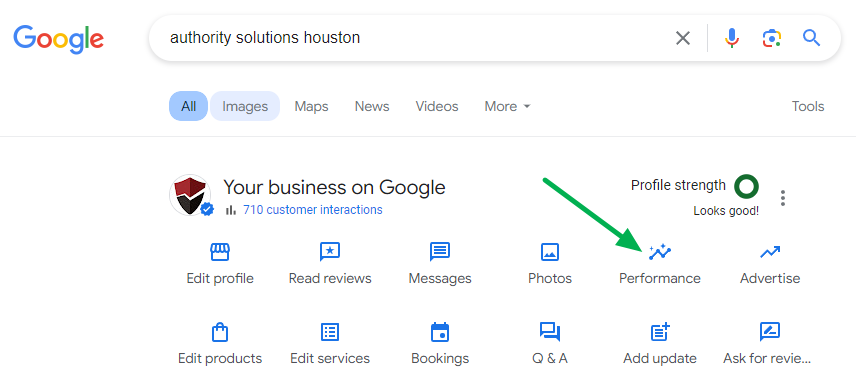Expand the More search filter dropdown
The height and width of the screenshot is (388, 856).
[507, 106]
